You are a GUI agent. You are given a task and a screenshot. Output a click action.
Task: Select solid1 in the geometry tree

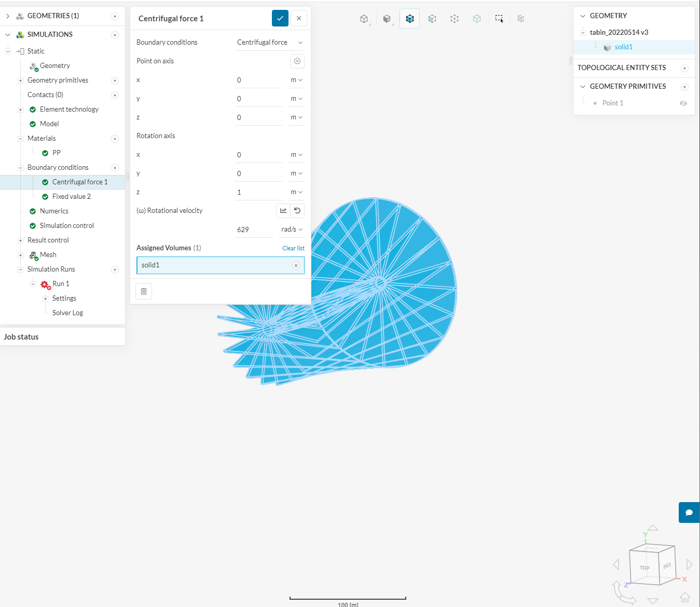click(x=624, y=47)
